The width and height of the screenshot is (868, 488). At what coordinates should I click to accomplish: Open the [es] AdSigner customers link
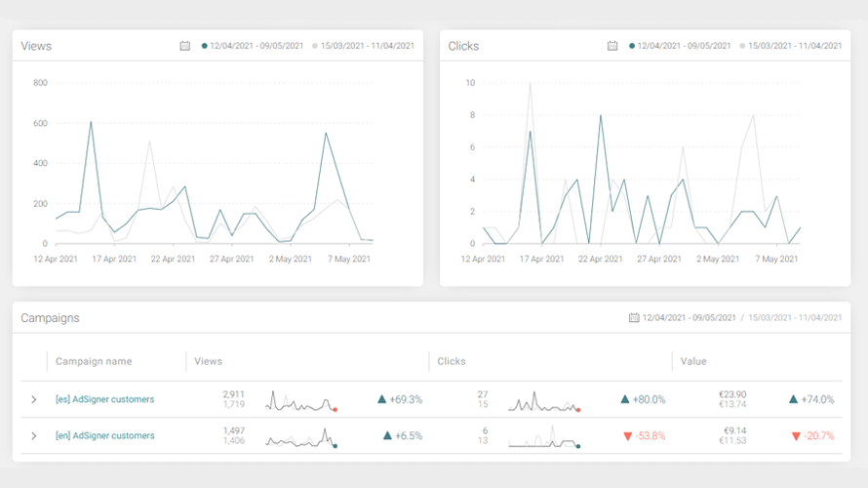click(x=104, y=399)
